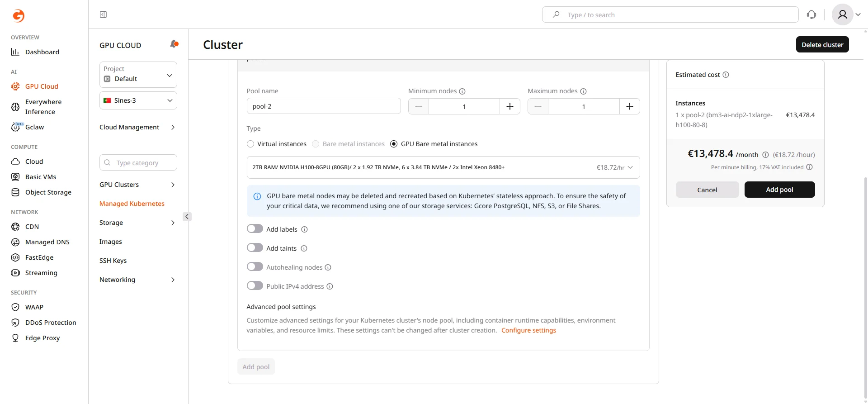Screen dimensions: 868x404
Task: Open SSH Keys menu item
Action: [113, 261]
